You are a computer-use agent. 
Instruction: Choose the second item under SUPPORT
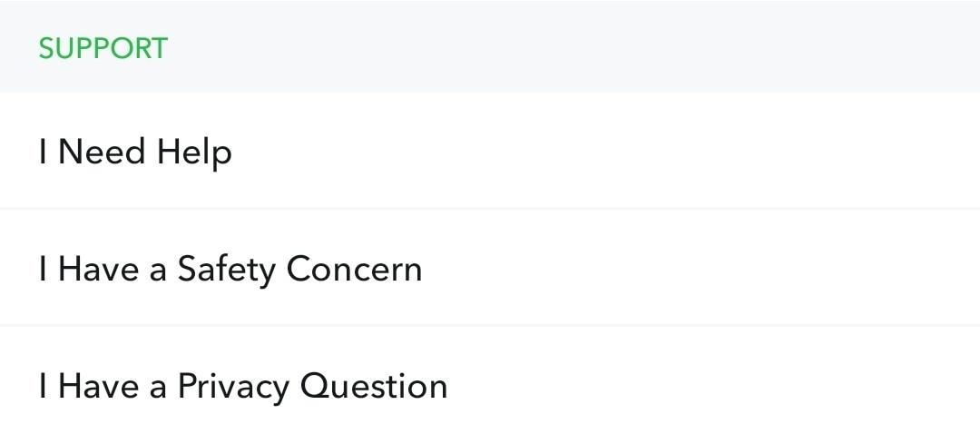coord(230,269)
